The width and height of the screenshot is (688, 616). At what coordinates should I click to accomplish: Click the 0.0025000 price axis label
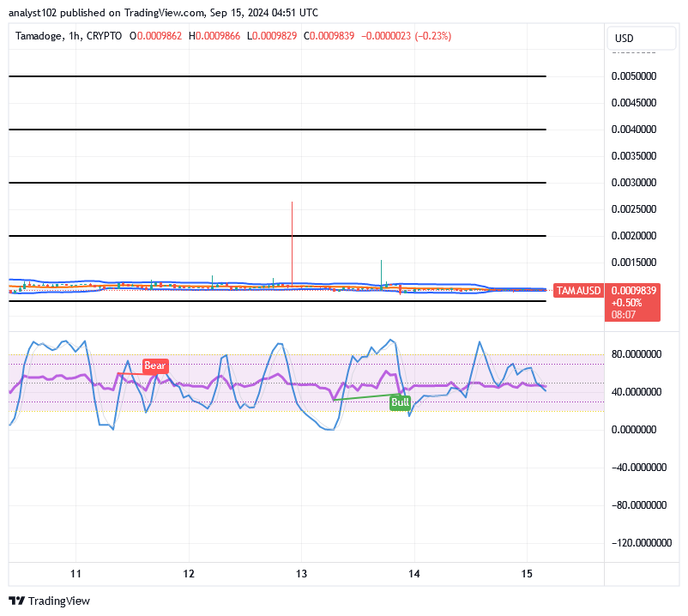[x=634, y=208]
